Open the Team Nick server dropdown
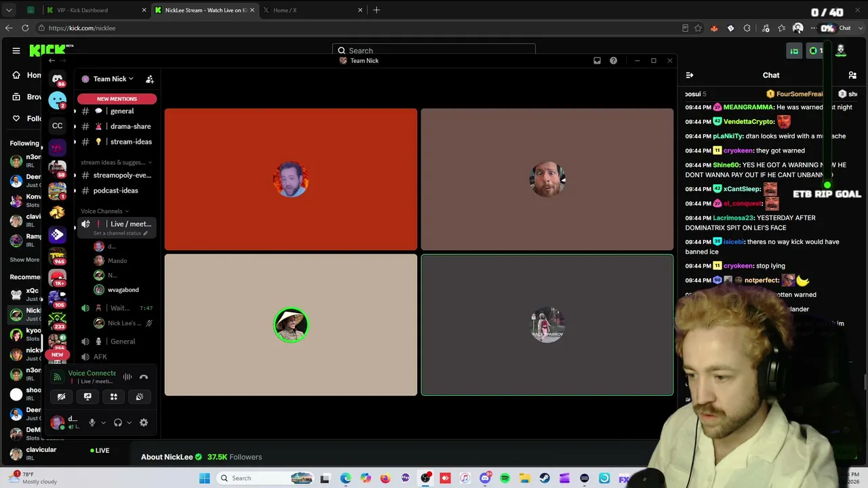Viewport: 868px width, 488px height. tap(109, 79)
